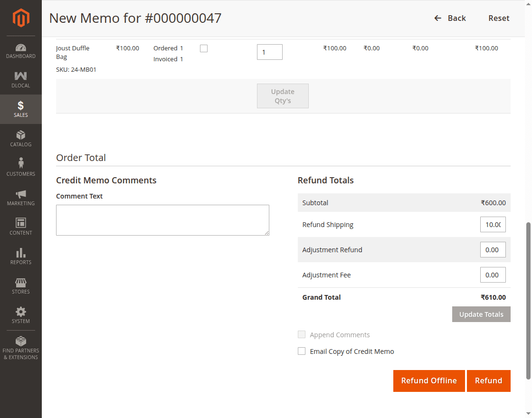Open the Content section

coord(20,227)
